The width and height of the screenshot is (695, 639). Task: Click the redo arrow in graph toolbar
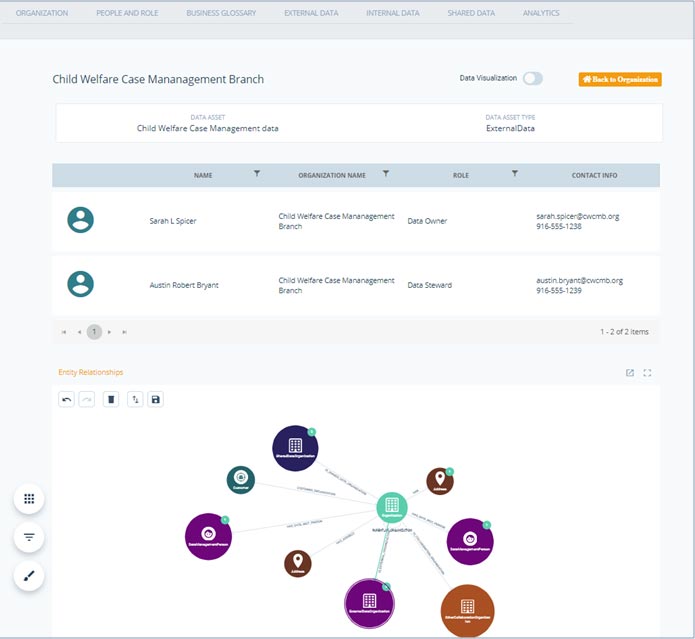pos(86,399)
